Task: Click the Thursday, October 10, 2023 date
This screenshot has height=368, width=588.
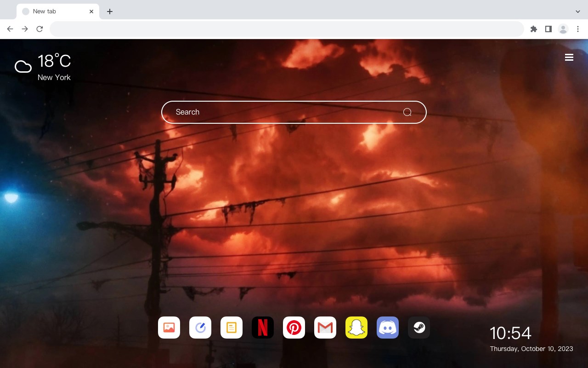Action: [x=531, y=349]
